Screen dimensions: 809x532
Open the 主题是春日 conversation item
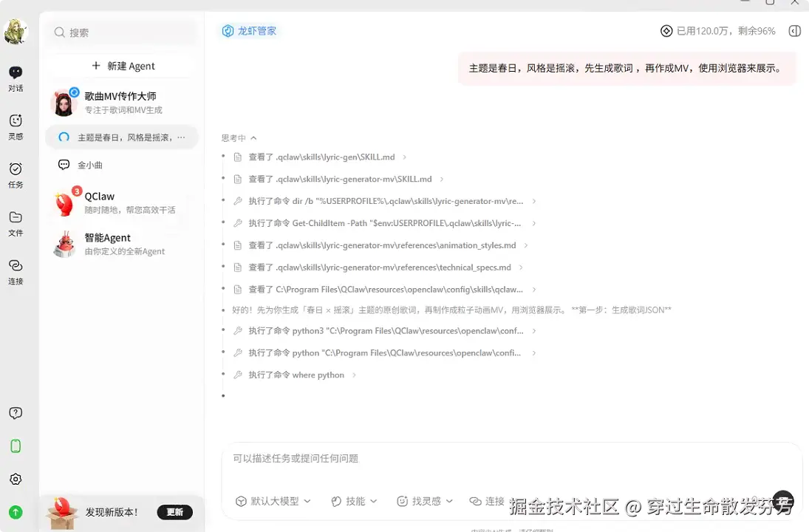point(122,137)
